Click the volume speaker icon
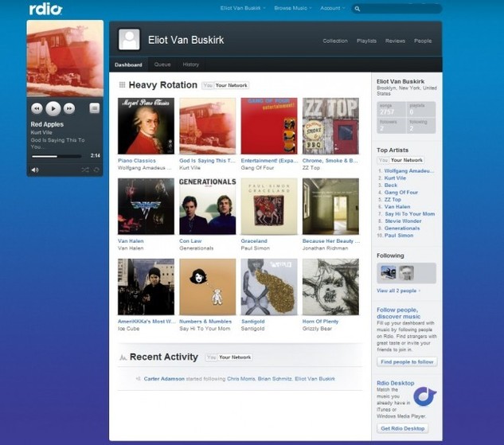The width and height of the screenshot is (504, 445). 34,170
